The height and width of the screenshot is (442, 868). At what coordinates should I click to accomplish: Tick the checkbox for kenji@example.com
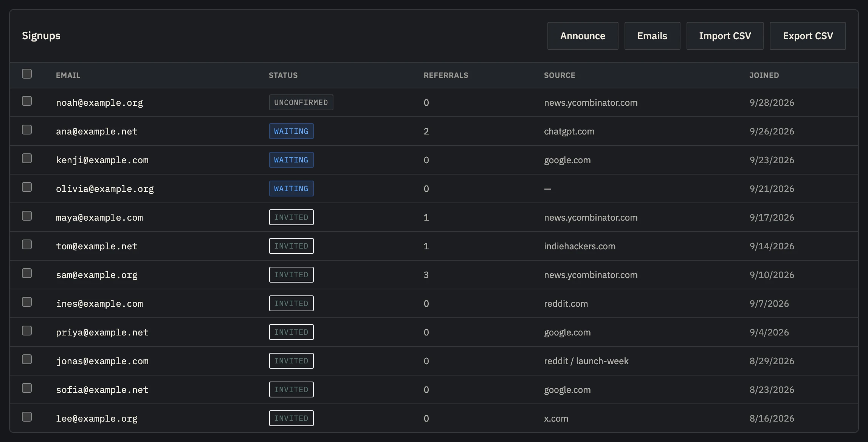[27, 158]
